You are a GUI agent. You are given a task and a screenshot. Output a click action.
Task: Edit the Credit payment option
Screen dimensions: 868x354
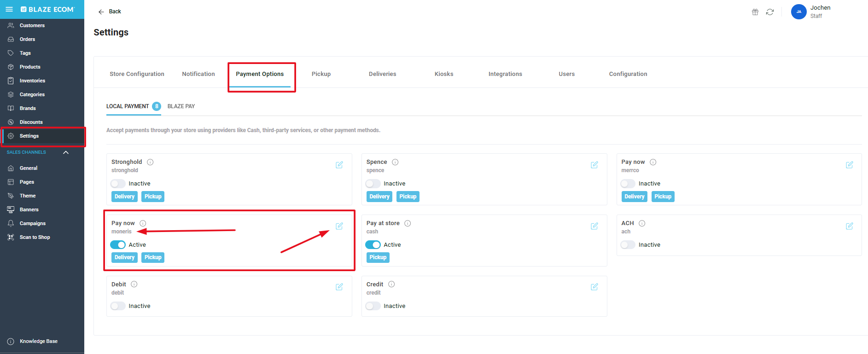594,287
